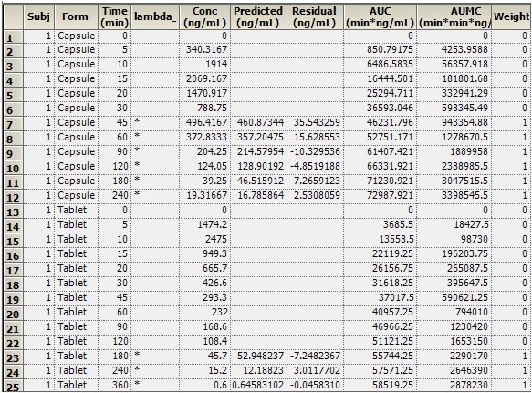Click the select-all corner cell of the grid
The width and height of the screenshot is (532, 393).
tap(13, 16)
